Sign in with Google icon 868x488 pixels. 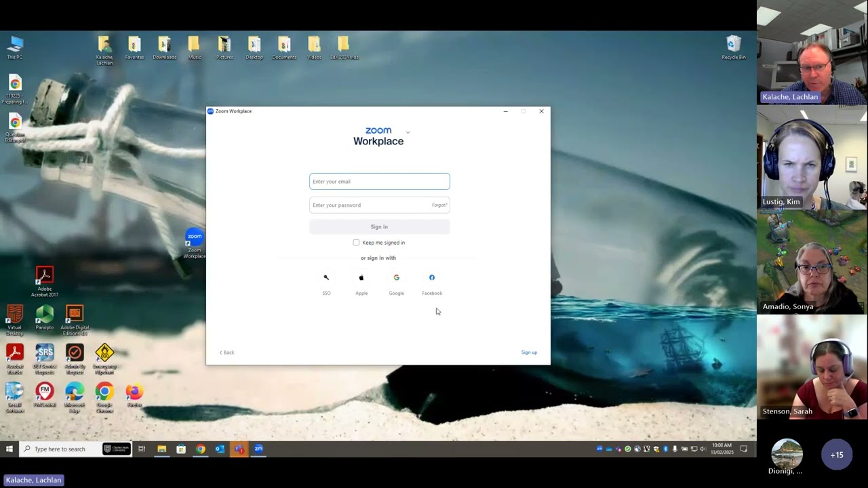coord(397,277)
